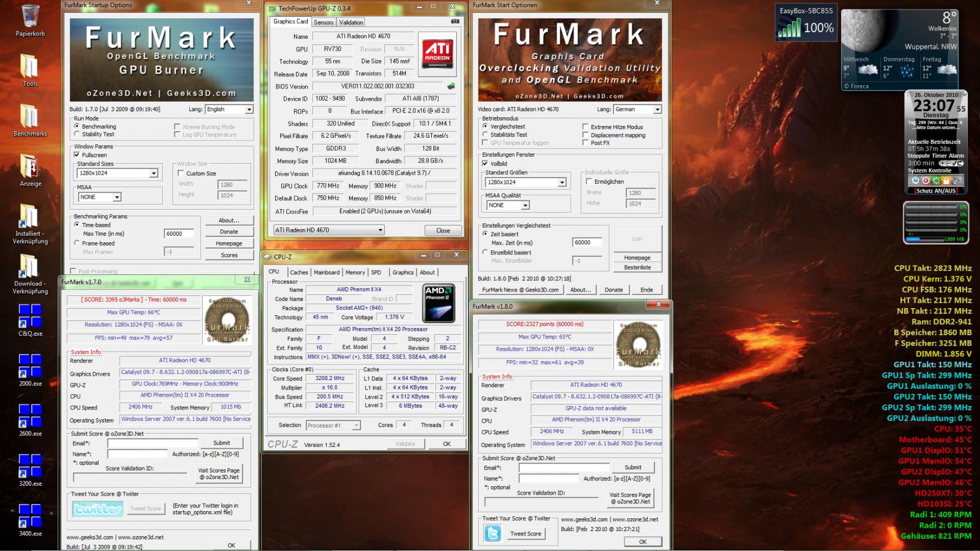980x551 pixels.
Task: Click Submit in the FurMark v1.8.0 window
Action: point(633,467)
